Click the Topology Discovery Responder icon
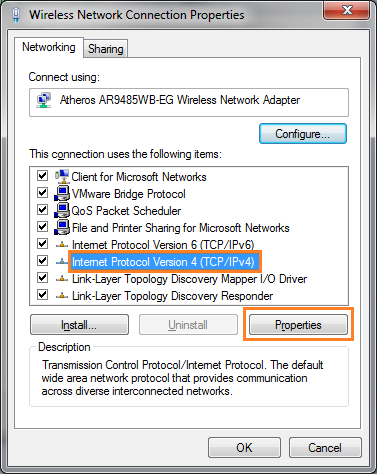Viewport: 377px width, 474px height. [62, 296]
